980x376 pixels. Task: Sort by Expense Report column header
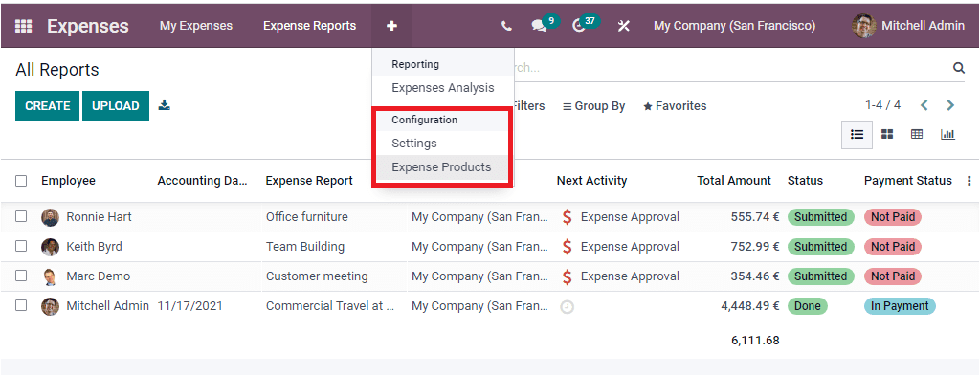coord(309,181)
